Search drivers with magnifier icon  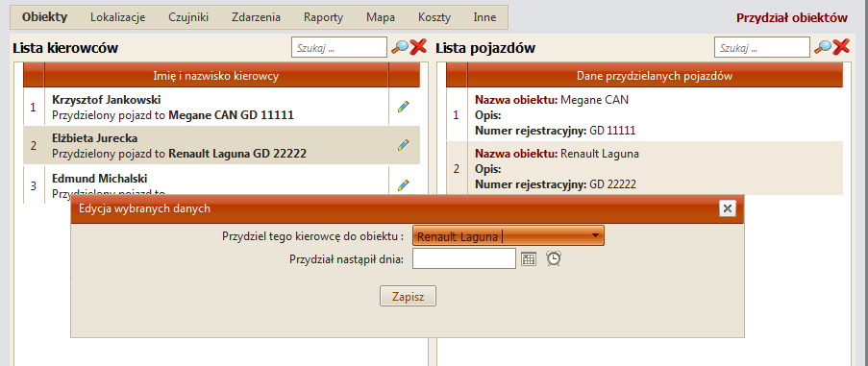[x=399, y=47]
